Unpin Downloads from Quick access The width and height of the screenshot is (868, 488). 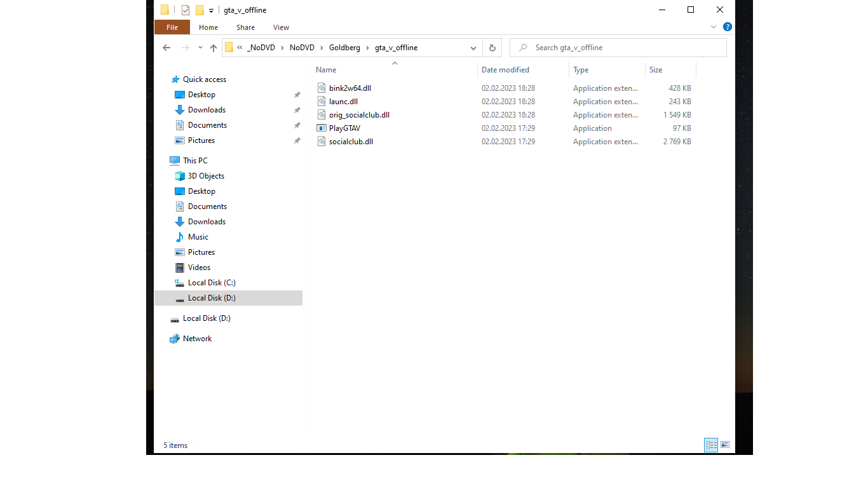tap(297, 110)
